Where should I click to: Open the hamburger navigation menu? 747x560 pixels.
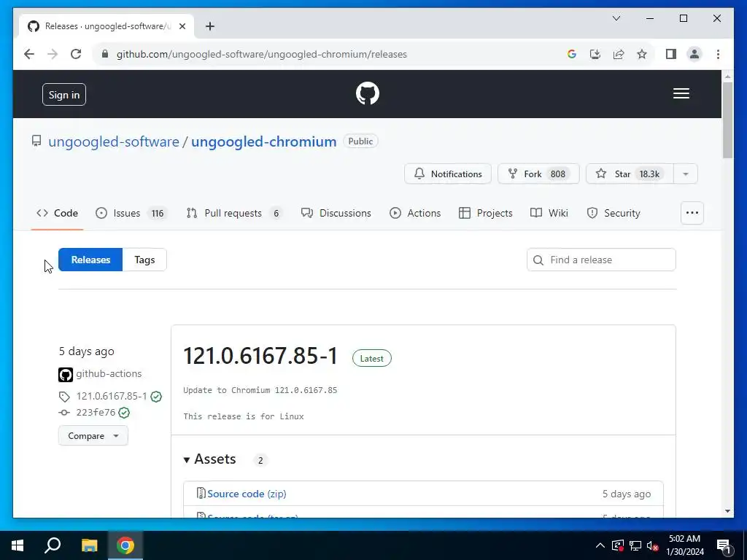point(681,93)
